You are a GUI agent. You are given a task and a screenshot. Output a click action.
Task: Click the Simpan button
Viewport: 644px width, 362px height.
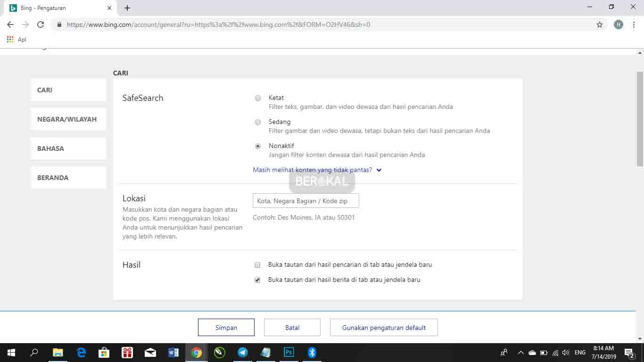(x=226, y=327)
